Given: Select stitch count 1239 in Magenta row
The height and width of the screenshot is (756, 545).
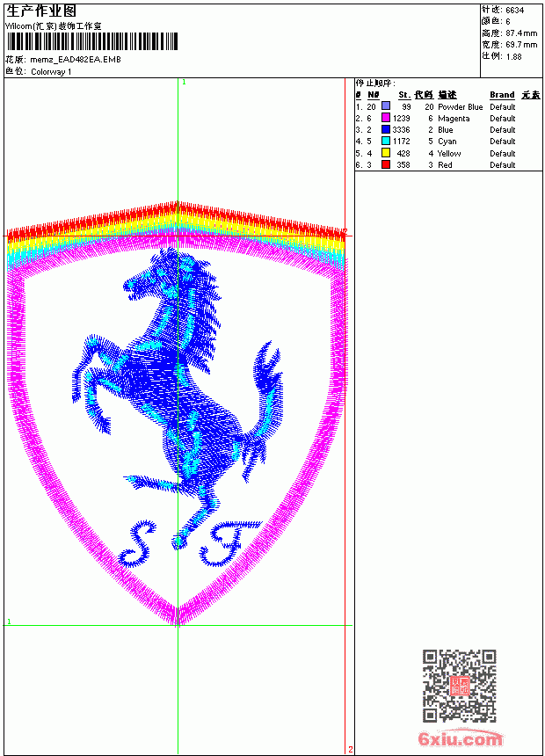Looking at the screenshot, I should [x=401, y=118].
